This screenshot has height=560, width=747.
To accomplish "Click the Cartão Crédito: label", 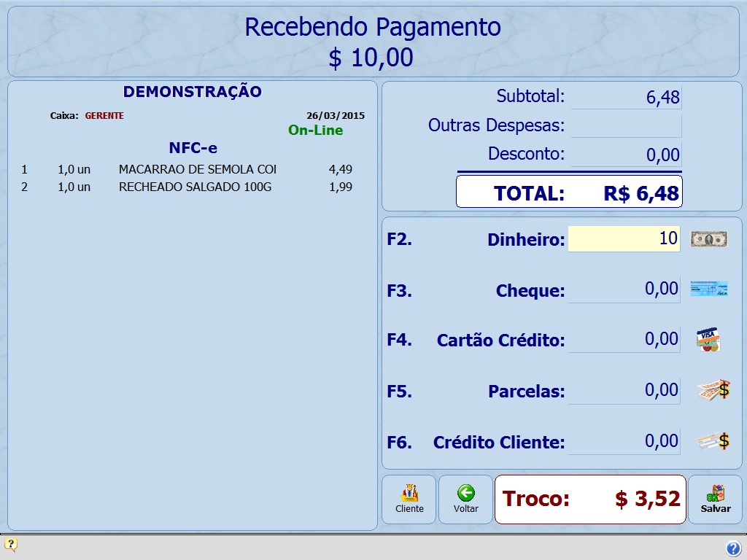I will click(x=500, y=340).
